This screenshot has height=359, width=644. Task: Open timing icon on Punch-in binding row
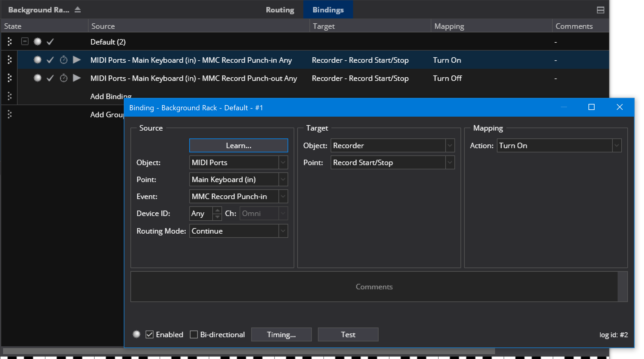(x=64, y=60)
